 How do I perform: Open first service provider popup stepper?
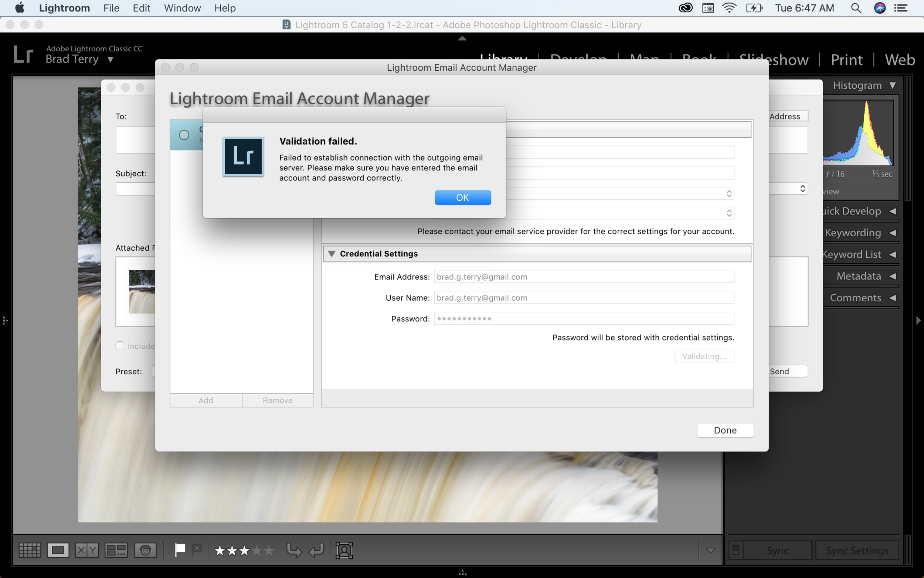[x=729, y=193]
